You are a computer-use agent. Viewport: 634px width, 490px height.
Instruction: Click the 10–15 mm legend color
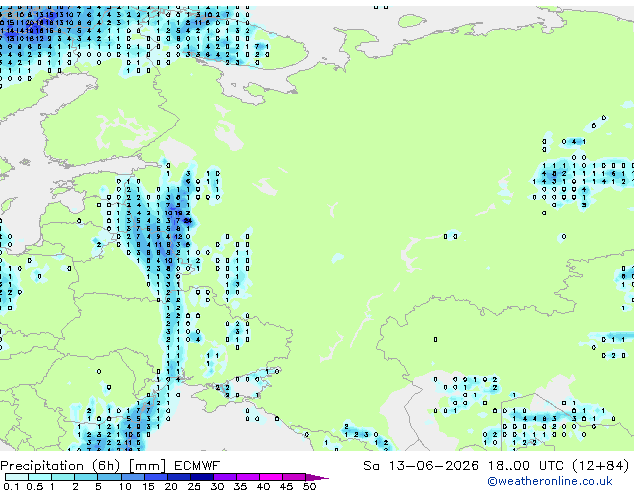(133, 477)
